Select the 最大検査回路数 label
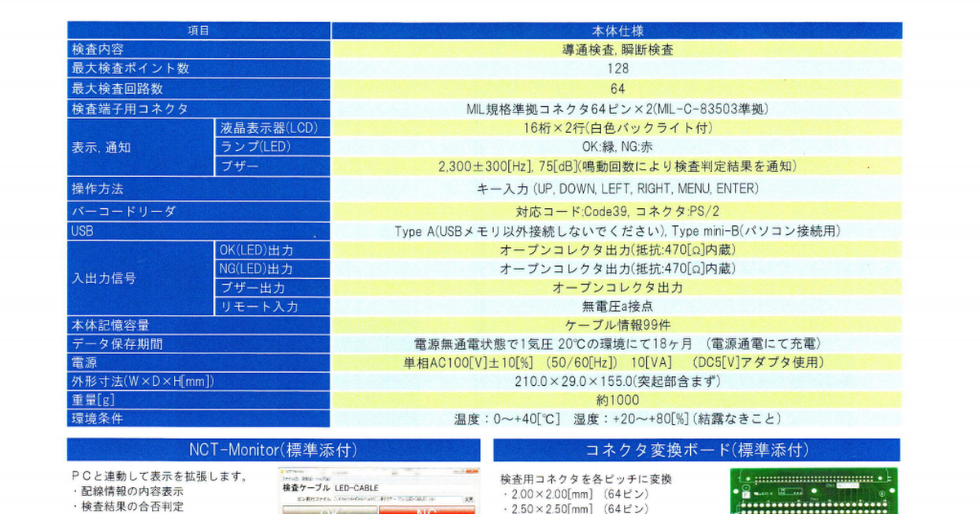 coord(118,88)
